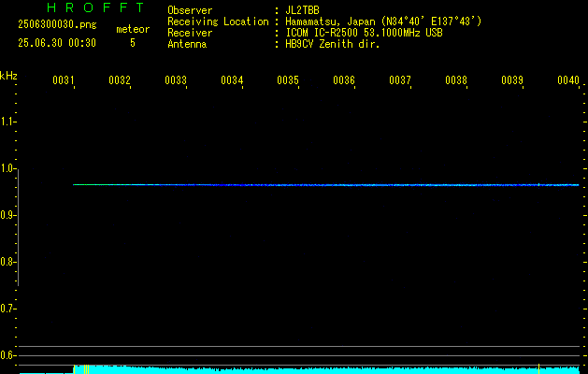Click the timestamp 25.06.30 00:30
This screenshot has width=588, height=374.
pos(57,43)
